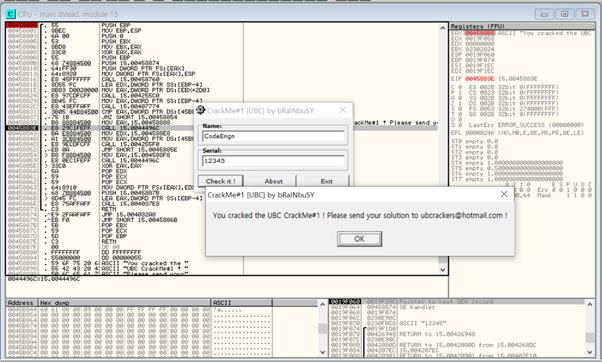The width and height of the screenshot is (602, 362).
Task: Click the 'ST0 empty 0.0' FPU line
Action: [x=475, y=141]
